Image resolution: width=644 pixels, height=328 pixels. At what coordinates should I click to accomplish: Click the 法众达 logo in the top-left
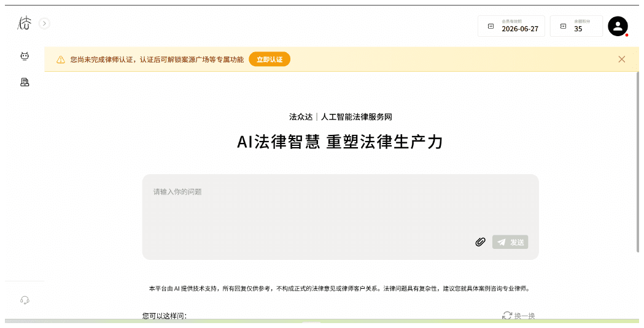[24, 23]
